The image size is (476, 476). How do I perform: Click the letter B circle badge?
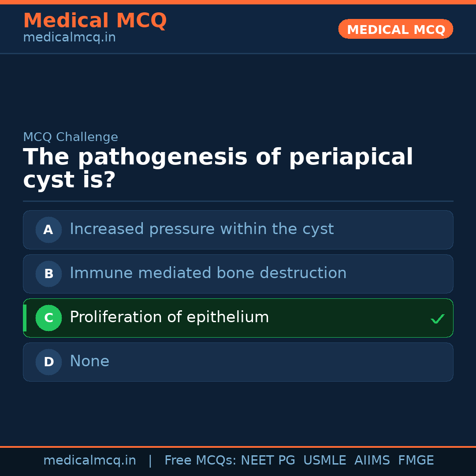coord(48,274)
